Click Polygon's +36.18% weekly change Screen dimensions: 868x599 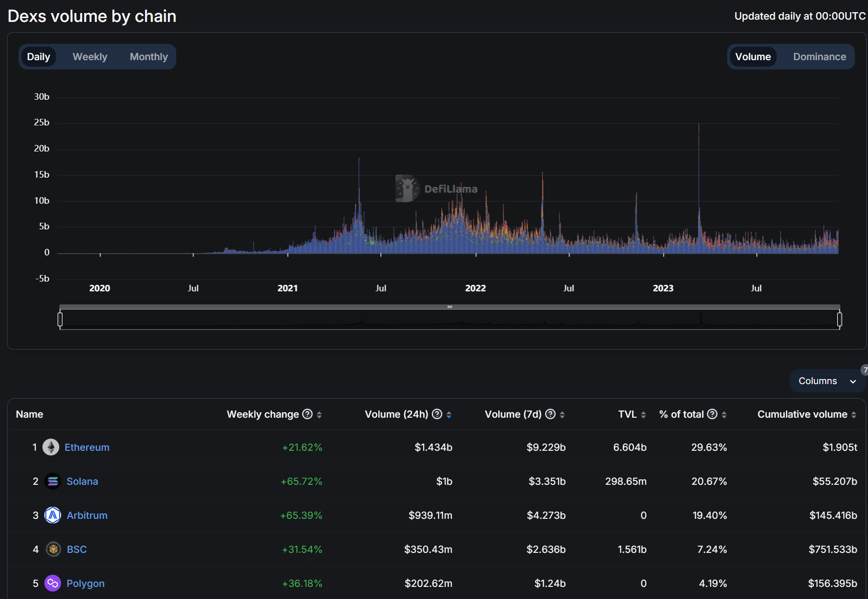pos(302,583)
